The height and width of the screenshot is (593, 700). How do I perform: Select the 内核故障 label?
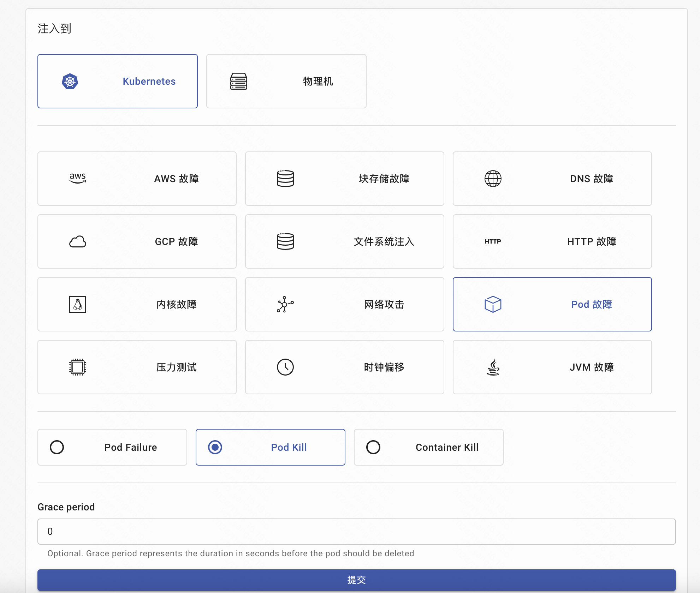[x=177, y=304]
